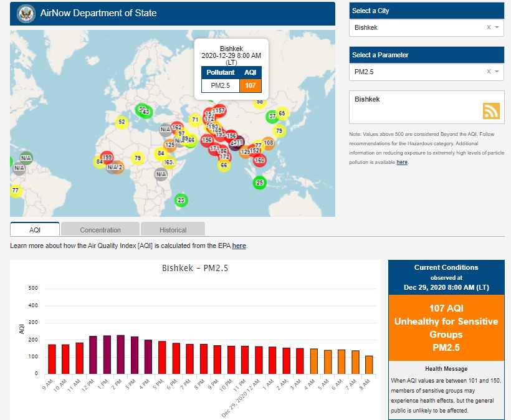The height and width of the screenshot is (420, 511).
Task: Select the orange map marker labeled 108
Action: (x=269, y=143)
